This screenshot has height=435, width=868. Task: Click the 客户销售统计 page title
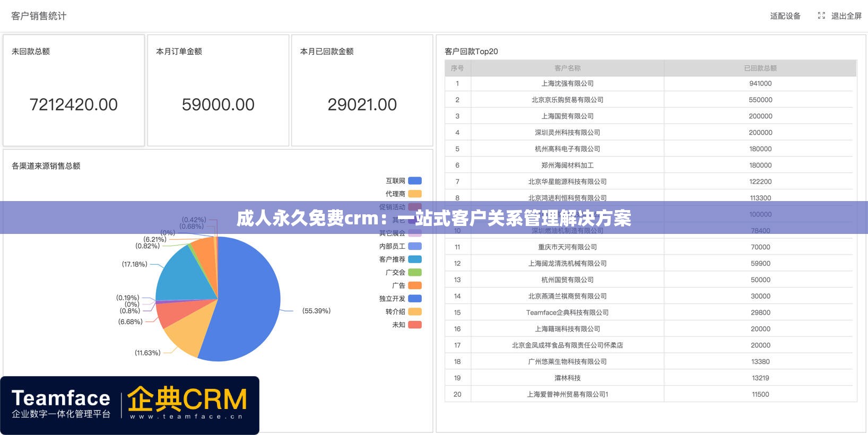[39, 16]
